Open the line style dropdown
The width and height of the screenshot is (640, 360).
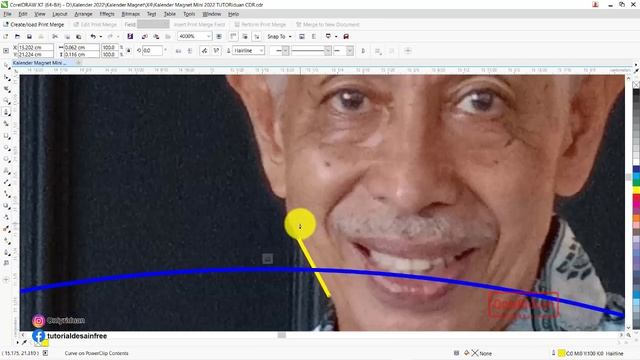coord(327,51)
